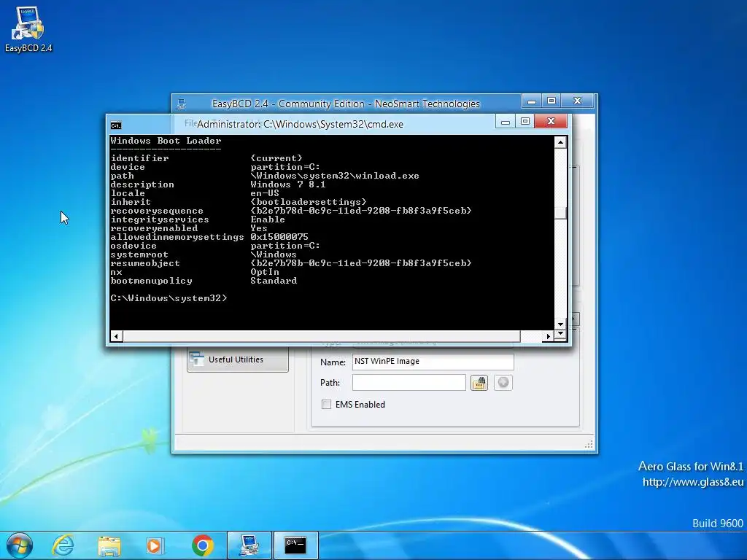Image resolution: width=747 pixels, height=560 pixels.
Task: Click the cmd horizontal scrollbar left arrow
Action: (116, 336)
